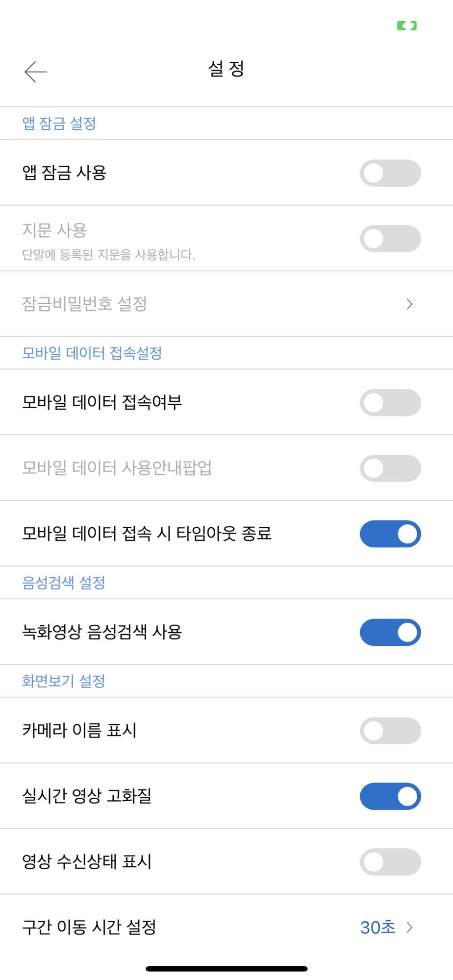Image resolution: width=453 pixels, height=980 pixels.
Task: Tap the green battery status icon
Action: click(x=407, y=25)
